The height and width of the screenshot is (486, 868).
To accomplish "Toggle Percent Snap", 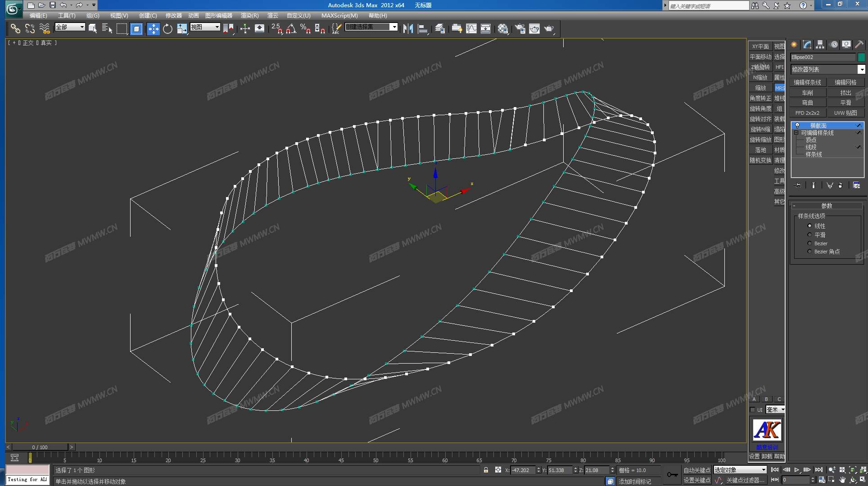I will (x=305, y=29).
